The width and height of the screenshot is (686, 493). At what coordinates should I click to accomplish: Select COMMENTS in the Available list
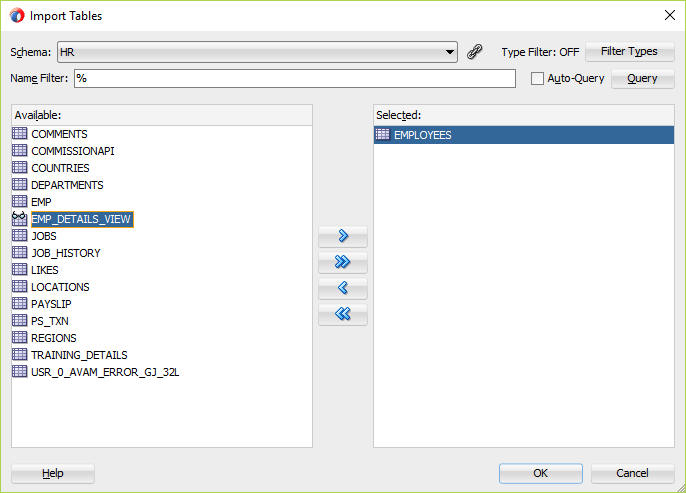click(59, 134)
